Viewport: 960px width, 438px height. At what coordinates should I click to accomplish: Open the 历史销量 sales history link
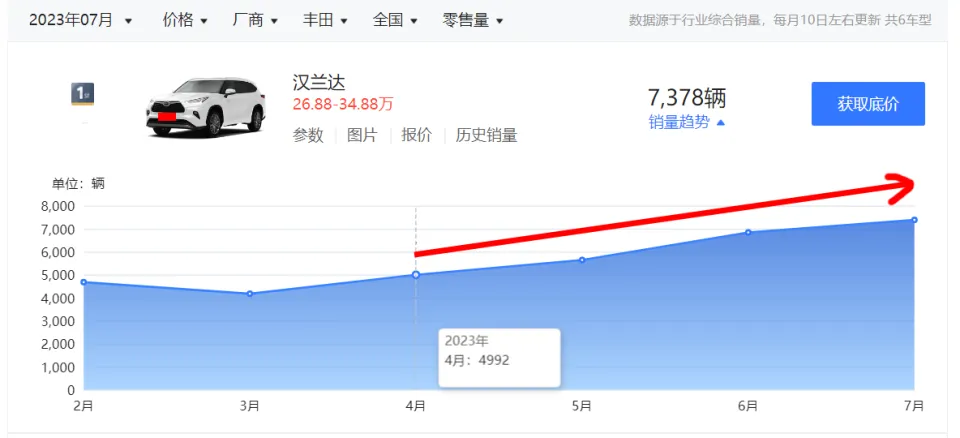[486, 135]
